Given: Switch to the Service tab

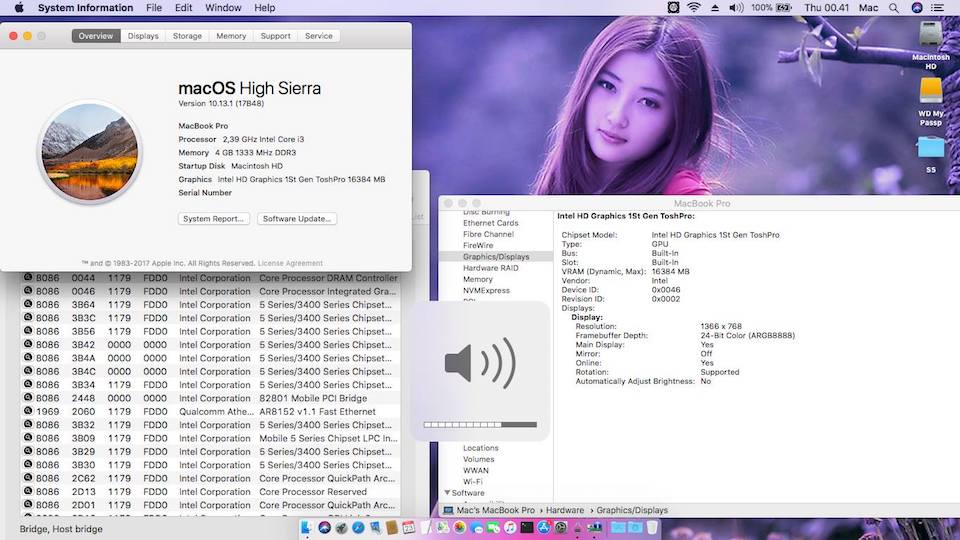Looking at the screenshot, I should click(318, 36).
